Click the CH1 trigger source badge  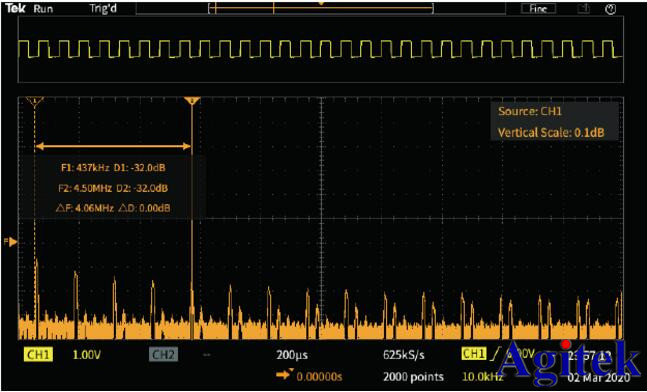point(474,354)
